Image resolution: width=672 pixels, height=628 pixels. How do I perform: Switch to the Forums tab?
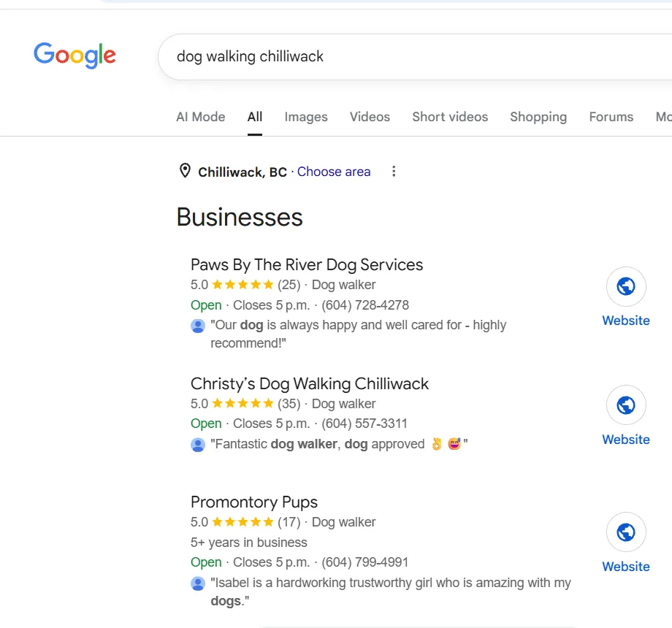611,117
